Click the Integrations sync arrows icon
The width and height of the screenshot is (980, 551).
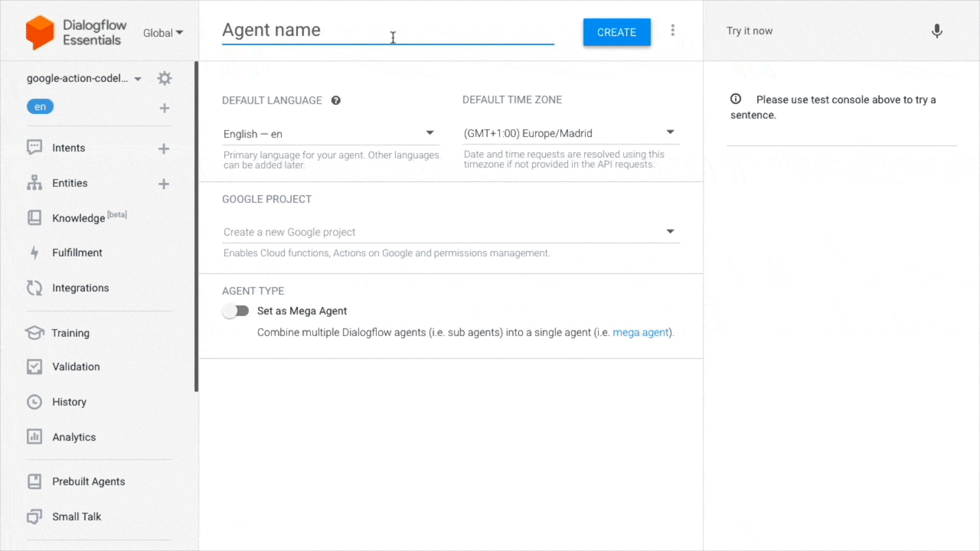coord(34,288)
